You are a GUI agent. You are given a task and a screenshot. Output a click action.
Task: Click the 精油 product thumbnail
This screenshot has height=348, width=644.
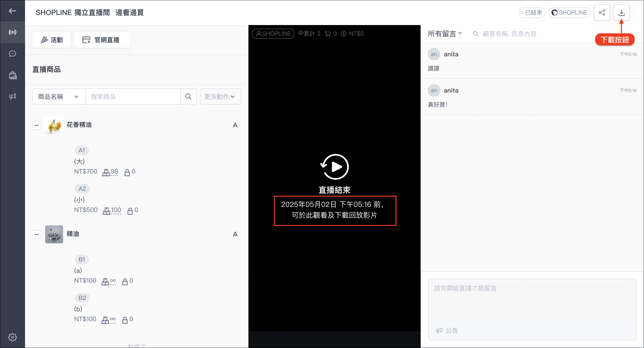tap(54, 234)
